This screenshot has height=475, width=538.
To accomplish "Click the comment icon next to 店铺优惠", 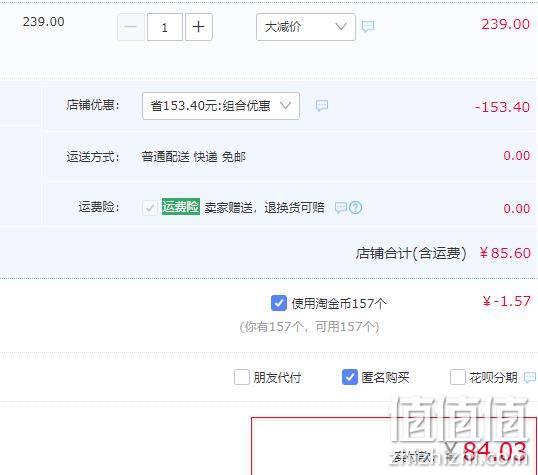I will coord(321,105).
